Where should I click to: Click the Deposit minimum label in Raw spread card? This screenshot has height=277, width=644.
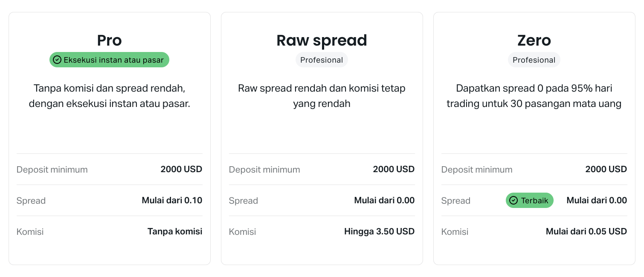tap(264, 170)
